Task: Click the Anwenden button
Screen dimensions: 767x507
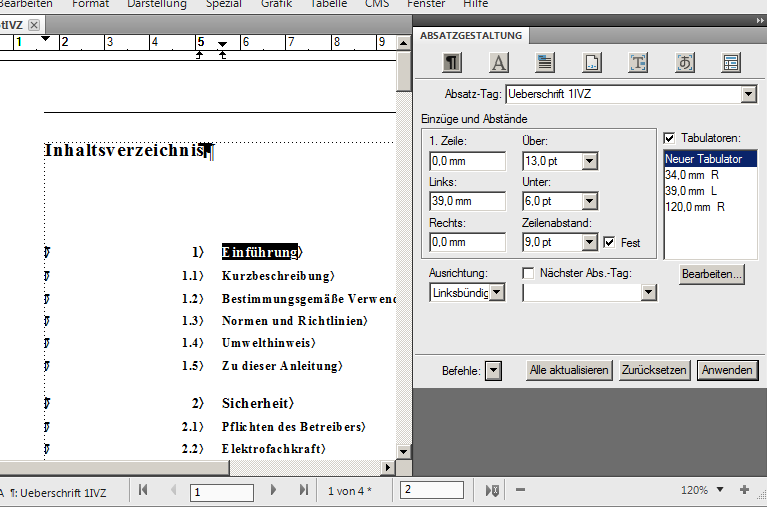Action: coord(727,370)
